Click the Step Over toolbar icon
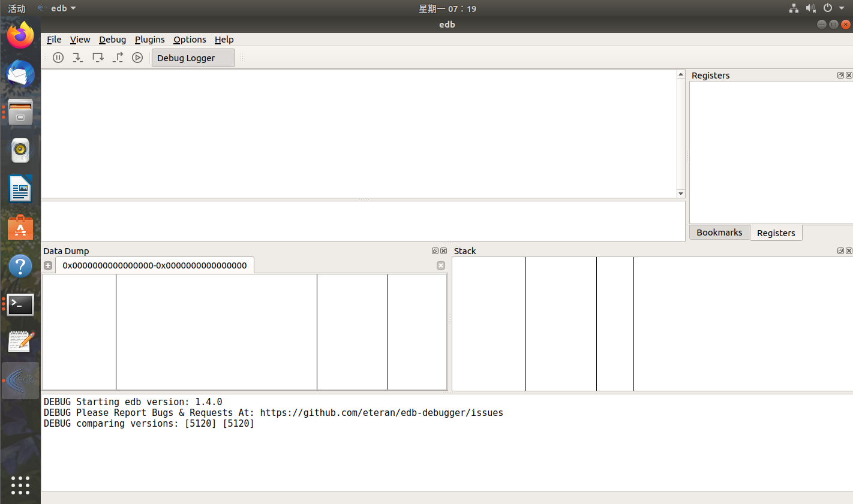Image resolution: width=853 pixels, height=504 pixels. 98,58
